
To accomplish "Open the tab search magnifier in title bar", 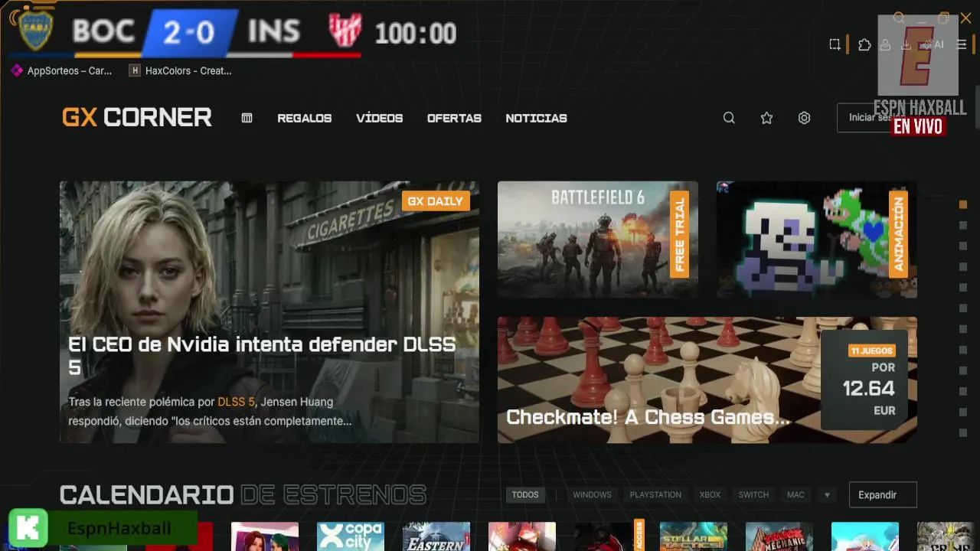I will click(899, 18).
